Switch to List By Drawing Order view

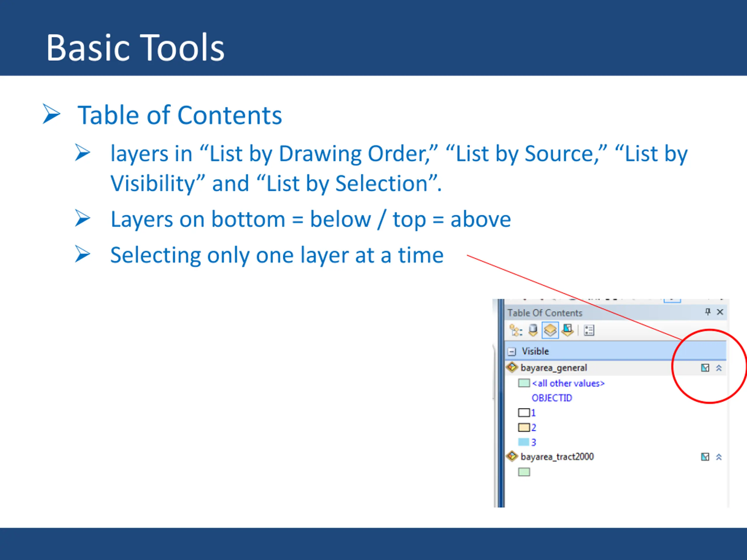click(x=516, y=330)
